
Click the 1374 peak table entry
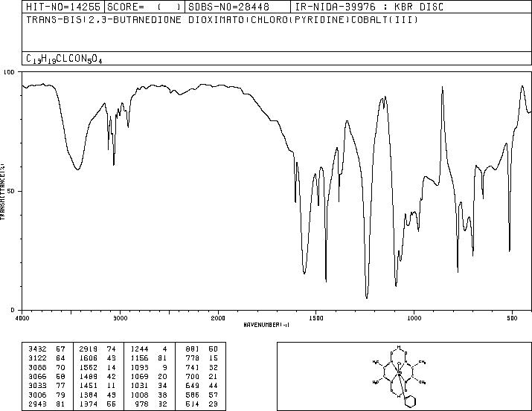click(97, 404)
